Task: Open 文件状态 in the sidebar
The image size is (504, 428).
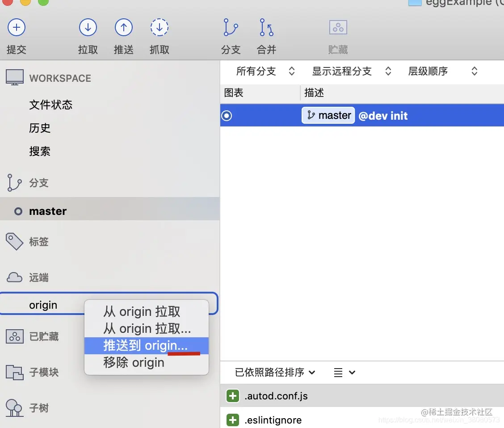Action: [x=50, y=105]
